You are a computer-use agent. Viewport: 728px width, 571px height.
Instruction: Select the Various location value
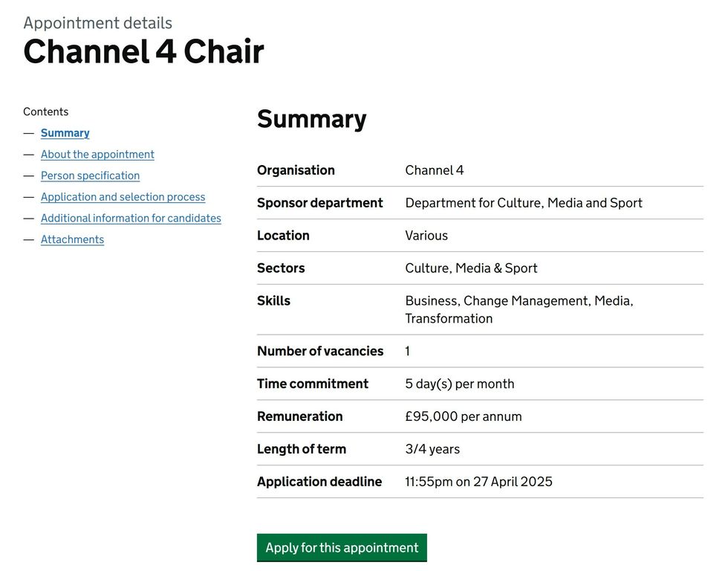426,236
